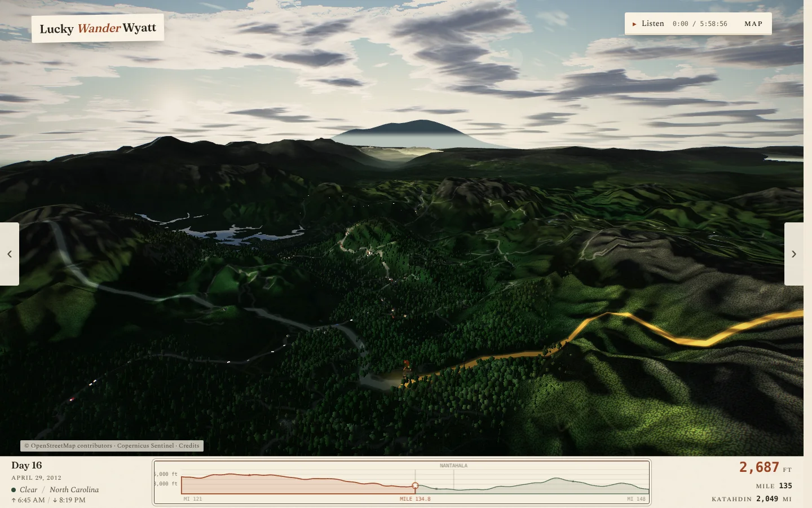Open the Lucky Wander Wyatt home logo
The image size is (812, 508).
tap(98, 28)
